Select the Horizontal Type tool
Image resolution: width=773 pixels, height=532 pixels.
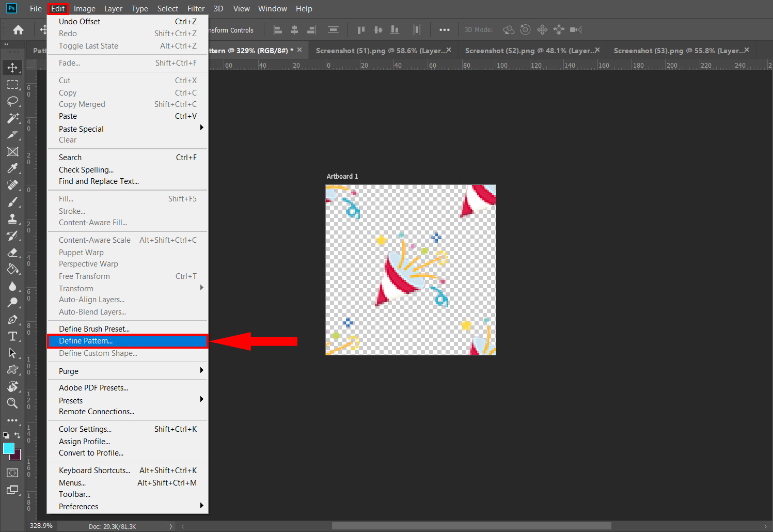click(12, 337)
